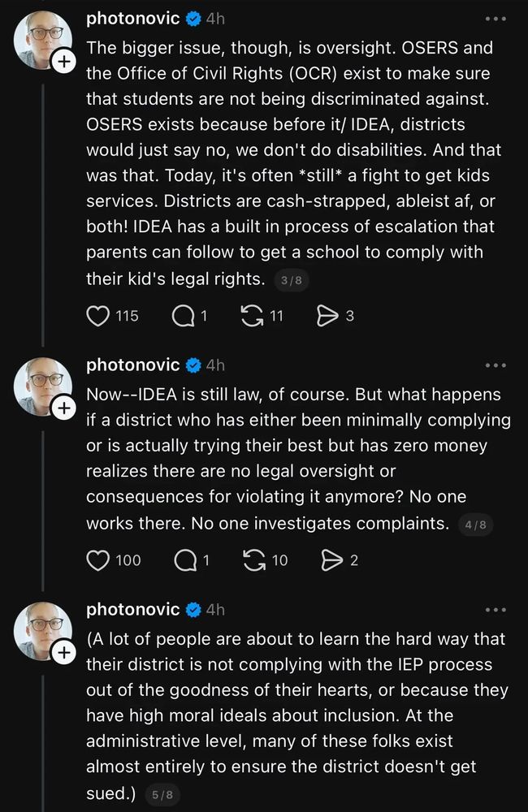The width and height of the screenshot is (528, 812).
Task: Open photonovic profile picture on first post
Action: coord(43,40)
